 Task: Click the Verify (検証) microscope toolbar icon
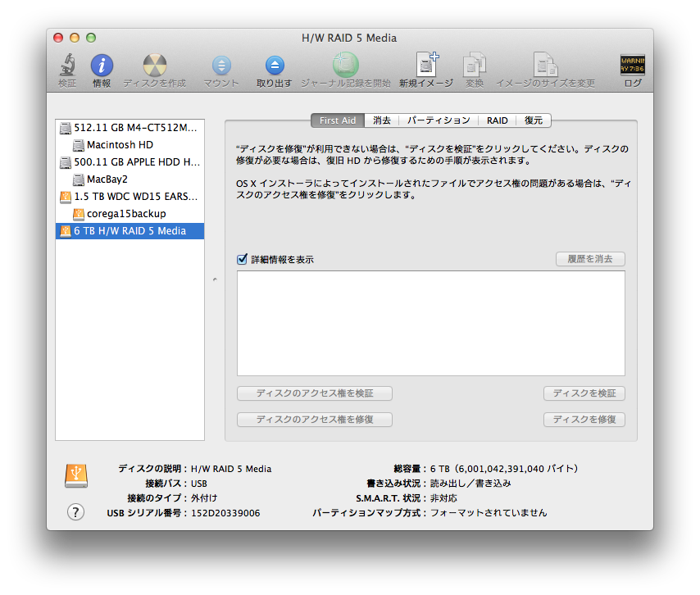(67, 66)
